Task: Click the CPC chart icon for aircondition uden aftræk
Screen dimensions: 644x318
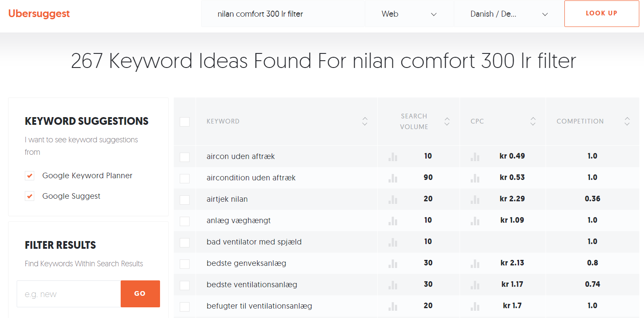Action: 475,178
